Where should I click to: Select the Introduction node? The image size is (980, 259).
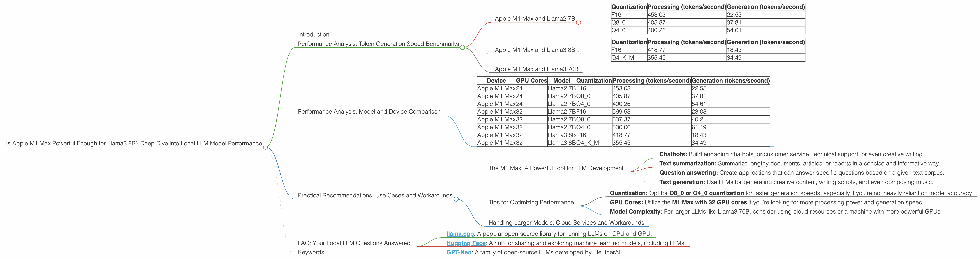pos(314,34)
